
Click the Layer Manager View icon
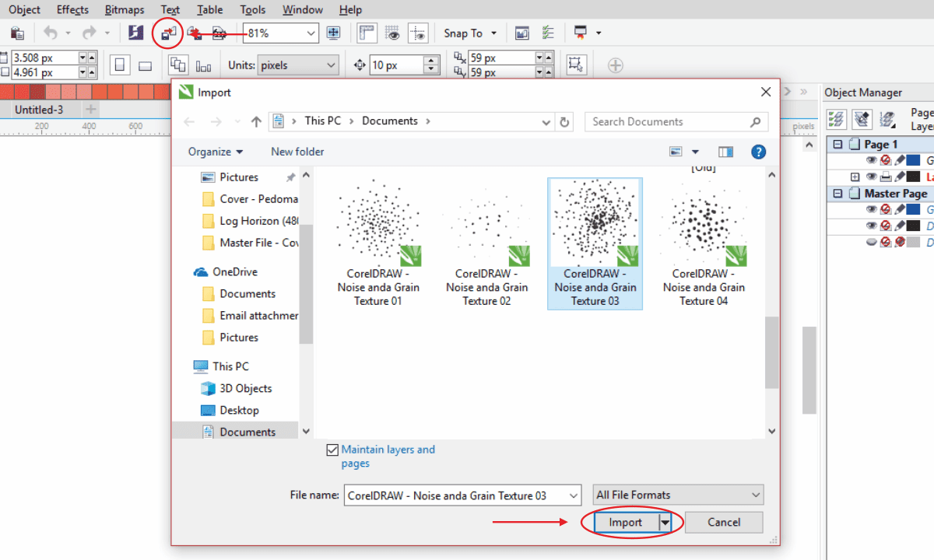(887, 119)
